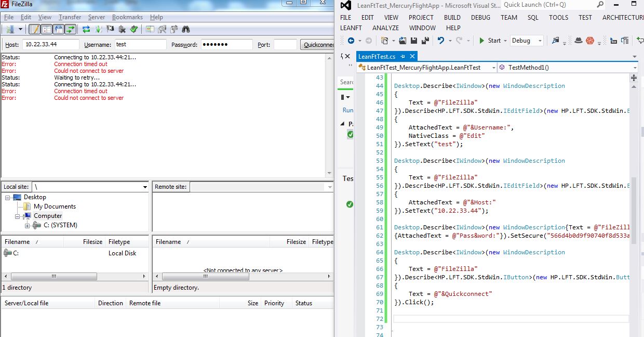
Task: Click Open File icon in Visual Studio
Action: coord(403,41)
